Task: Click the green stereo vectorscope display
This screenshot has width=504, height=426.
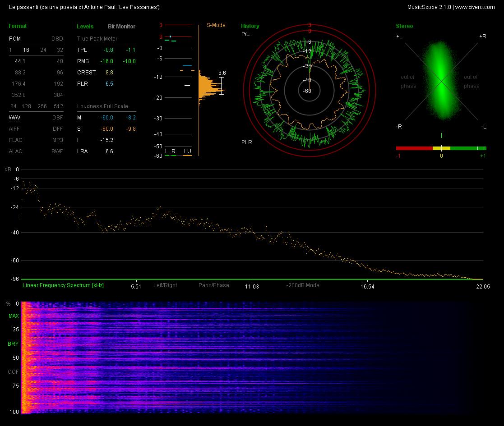Action: (441, 81)
